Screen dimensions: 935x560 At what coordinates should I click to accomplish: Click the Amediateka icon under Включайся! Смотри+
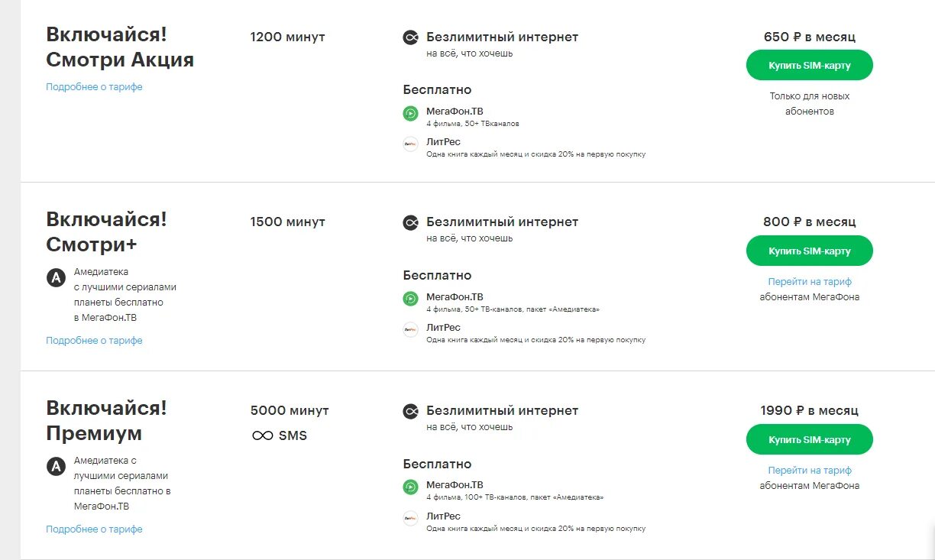(56, 278)
